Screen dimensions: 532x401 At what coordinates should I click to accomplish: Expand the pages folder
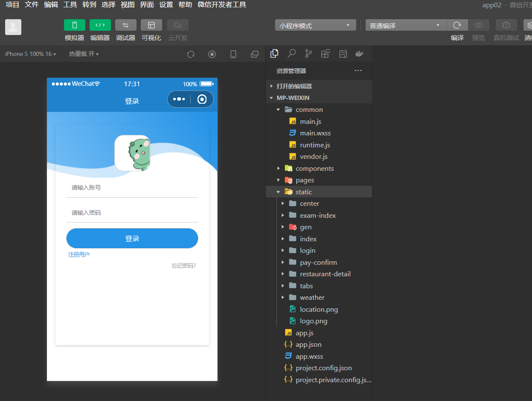[319, 180]
